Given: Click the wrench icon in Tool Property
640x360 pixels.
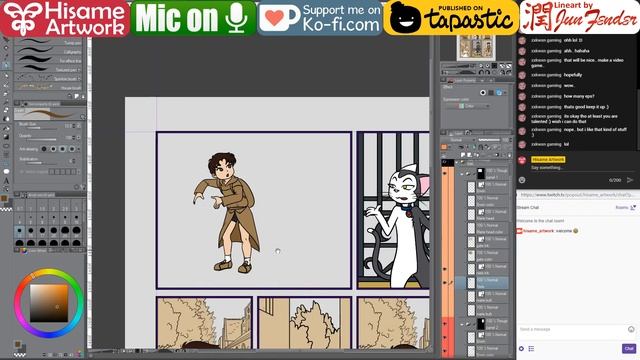Looking at the screenshot, I should (x=83, y=187).
